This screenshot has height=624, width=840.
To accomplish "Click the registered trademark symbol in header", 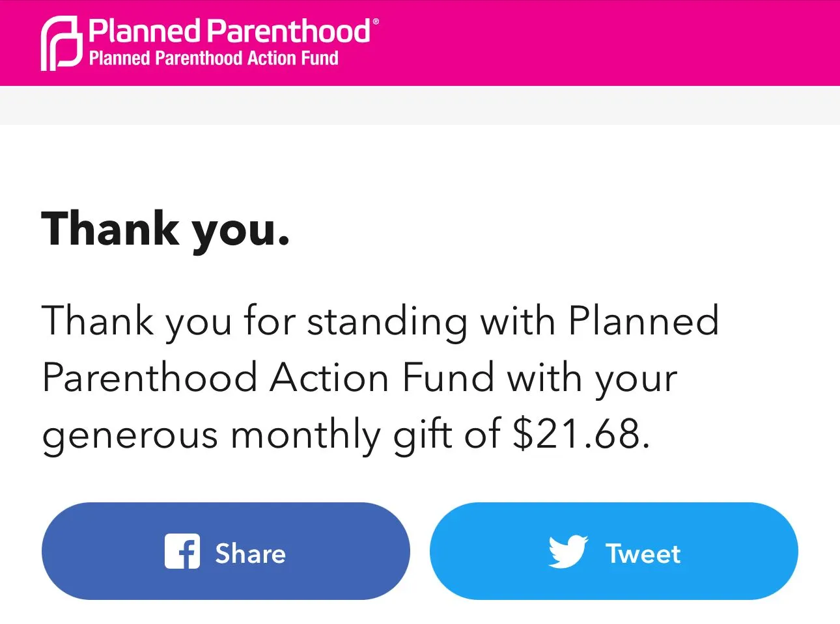I will [375, 21].
